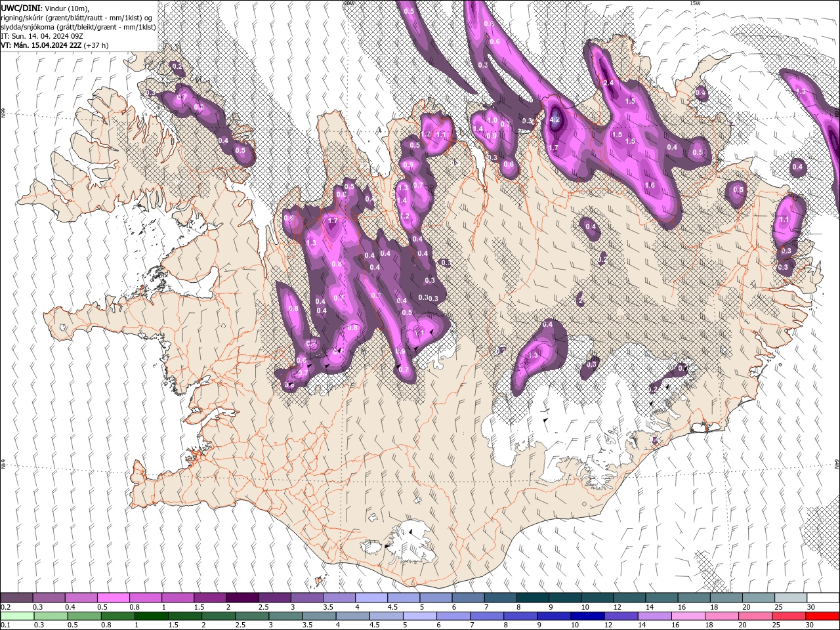840x630 pixels.
Task: Click the lavender 14 rain legend swatch
Action: [654, 616]
